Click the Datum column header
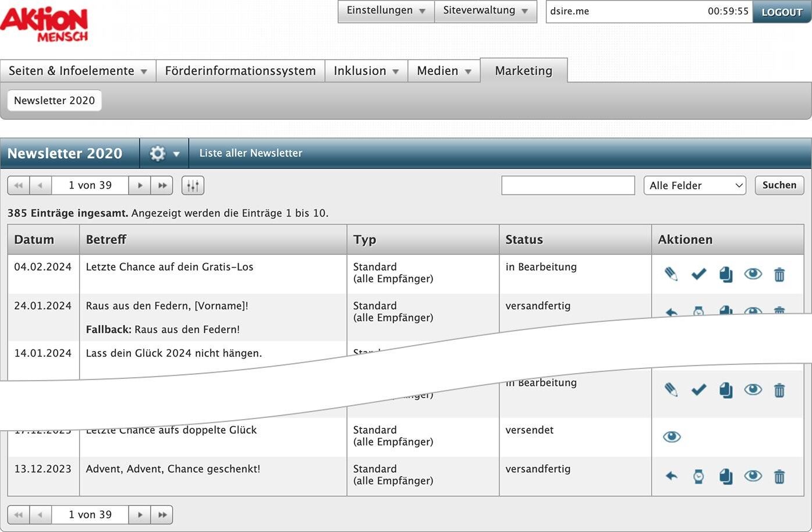The image size is (812, 532). pos(44,239)
